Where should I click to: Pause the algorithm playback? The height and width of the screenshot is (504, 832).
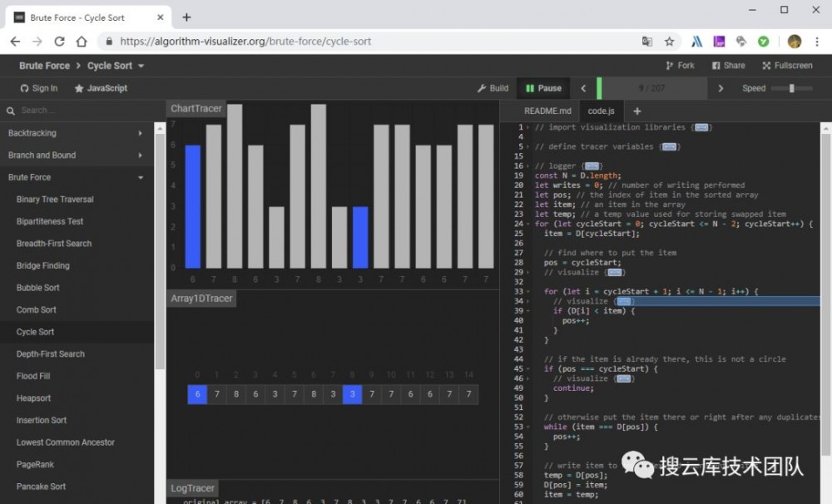542,88
